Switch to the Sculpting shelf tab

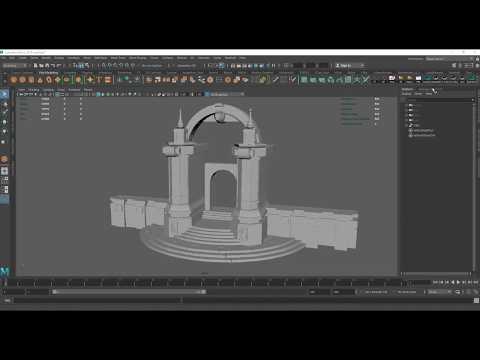coord(70,73)
